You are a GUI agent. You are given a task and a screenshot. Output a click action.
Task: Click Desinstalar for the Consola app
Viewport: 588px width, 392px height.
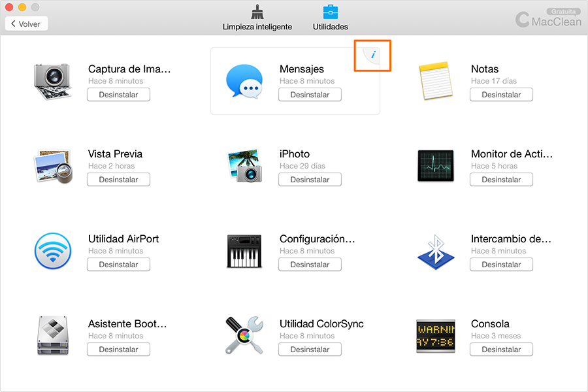(501, 350)
